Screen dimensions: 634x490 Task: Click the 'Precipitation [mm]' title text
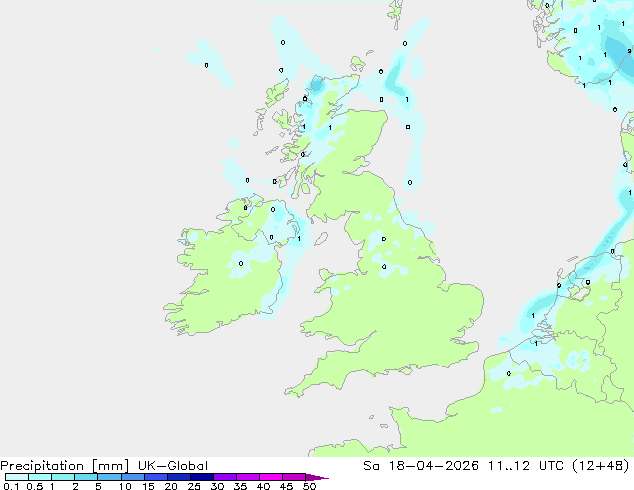tap(65, 466)
